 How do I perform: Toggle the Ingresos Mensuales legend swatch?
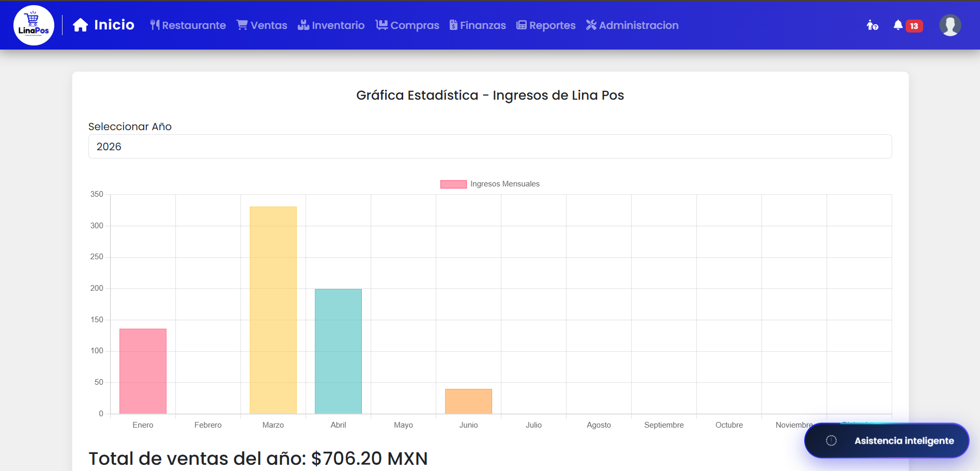coord(453,184)
